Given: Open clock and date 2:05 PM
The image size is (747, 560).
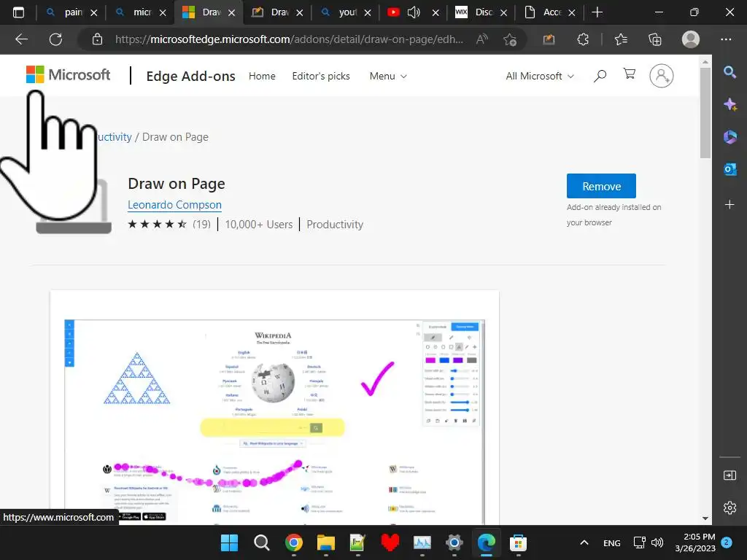Looking at the screenshot, I should coord(695,542).
